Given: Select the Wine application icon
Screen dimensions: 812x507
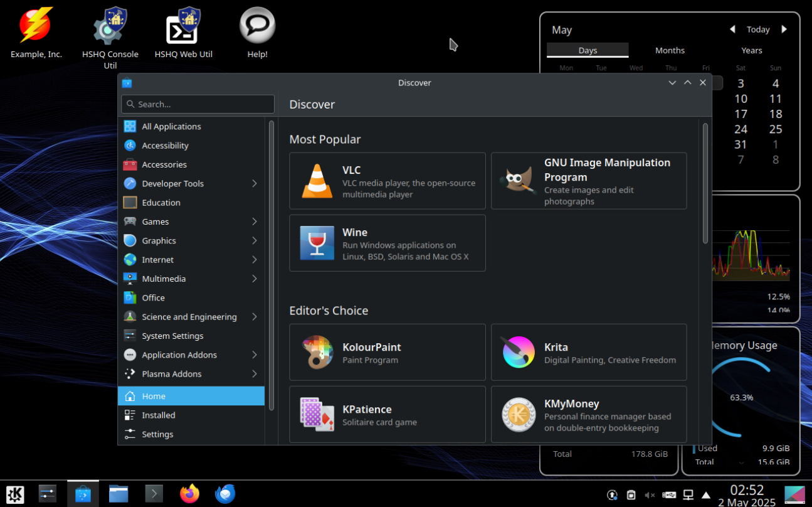Looking at the screenshot, I should tap(317, 243).
